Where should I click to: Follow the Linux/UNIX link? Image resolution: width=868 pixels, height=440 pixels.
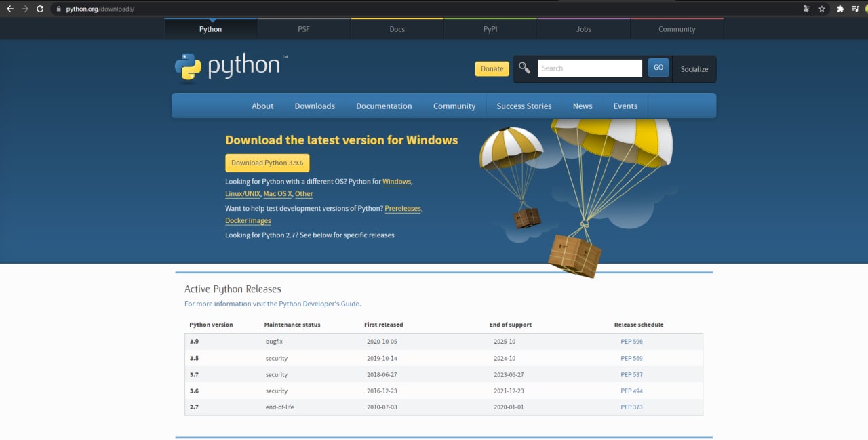click(x=243, y=194)
